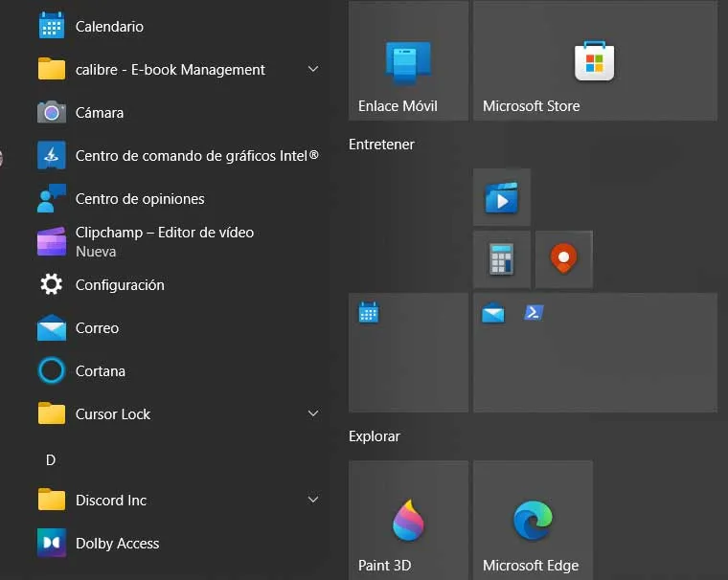Click the "Nueva" tag under Clipchamp

pos(96,252)
